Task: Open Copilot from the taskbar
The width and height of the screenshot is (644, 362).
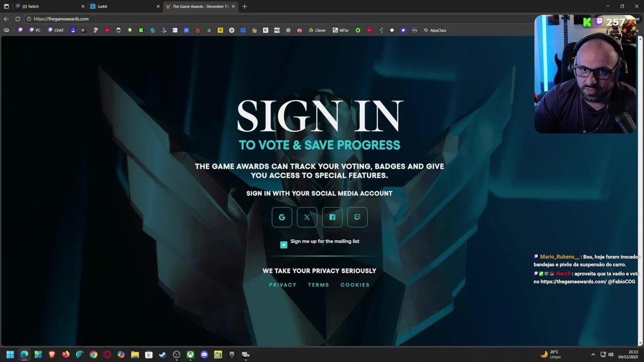Action: [121, 354]
